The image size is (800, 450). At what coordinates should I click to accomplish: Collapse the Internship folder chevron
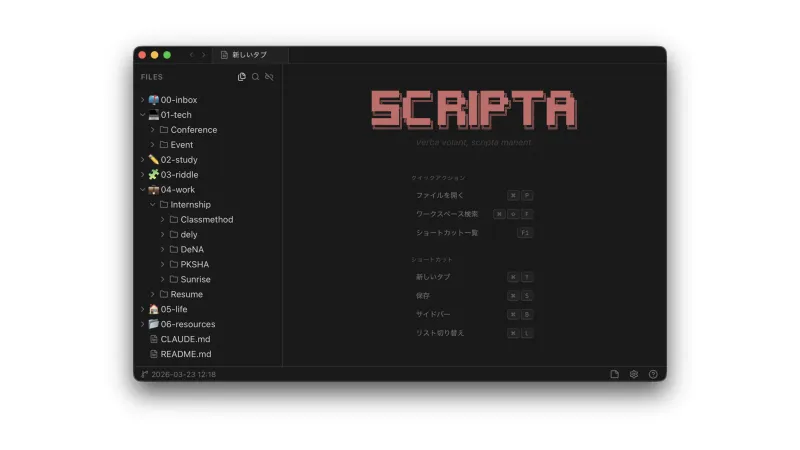[153, 205]
